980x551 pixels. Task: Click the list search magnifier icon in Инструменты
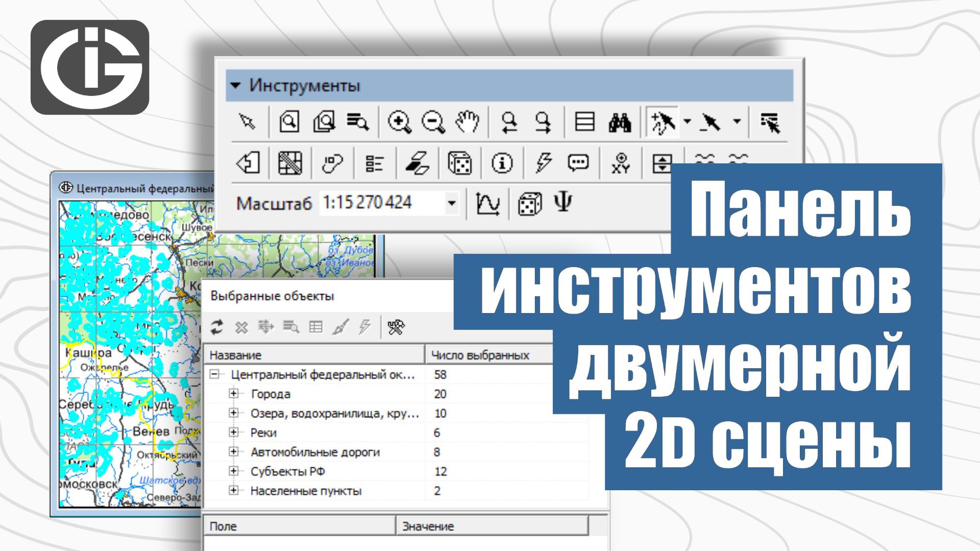click(357, 122)
